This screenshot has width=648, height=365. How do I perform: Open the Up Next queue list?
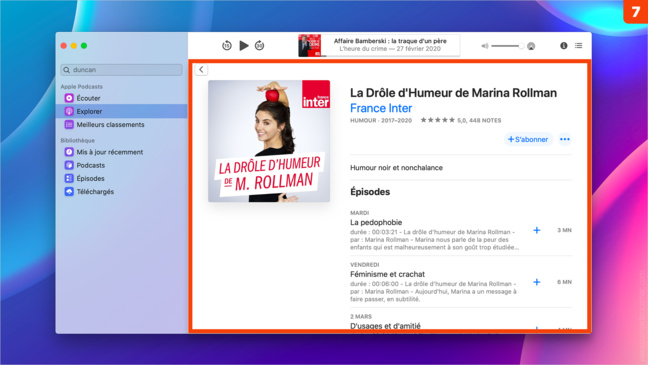point(579,45)
